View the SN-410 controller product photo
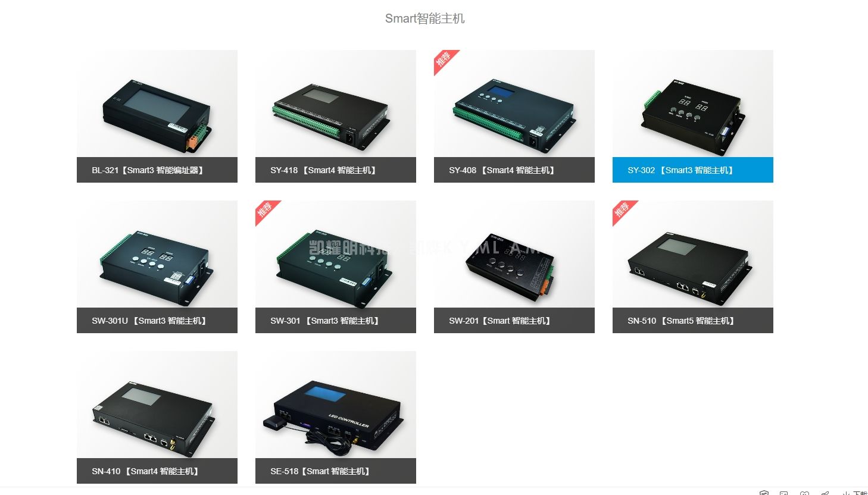The width and height of the screenshot is (868, 495). [x=157, y=405]
